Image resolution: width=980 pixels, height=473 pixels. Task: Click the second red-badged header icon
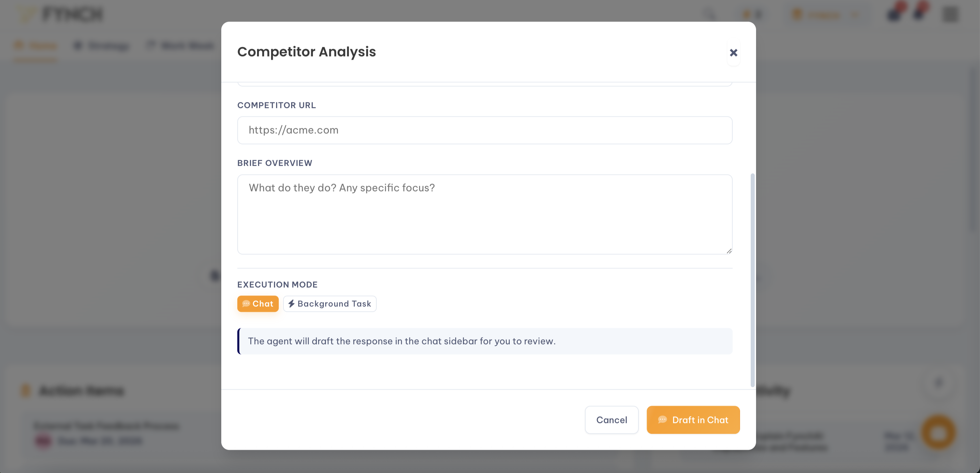coord(920,12)
